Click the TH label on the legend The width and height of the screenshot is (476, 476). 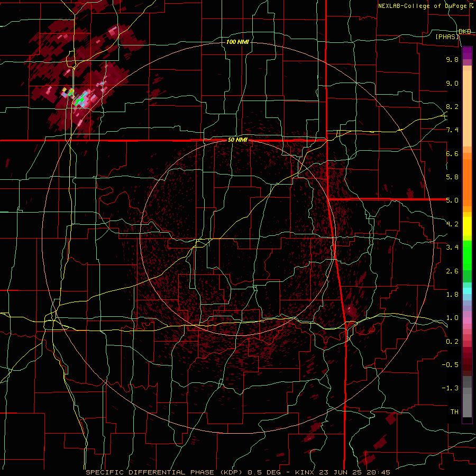(x=454, y=412)
